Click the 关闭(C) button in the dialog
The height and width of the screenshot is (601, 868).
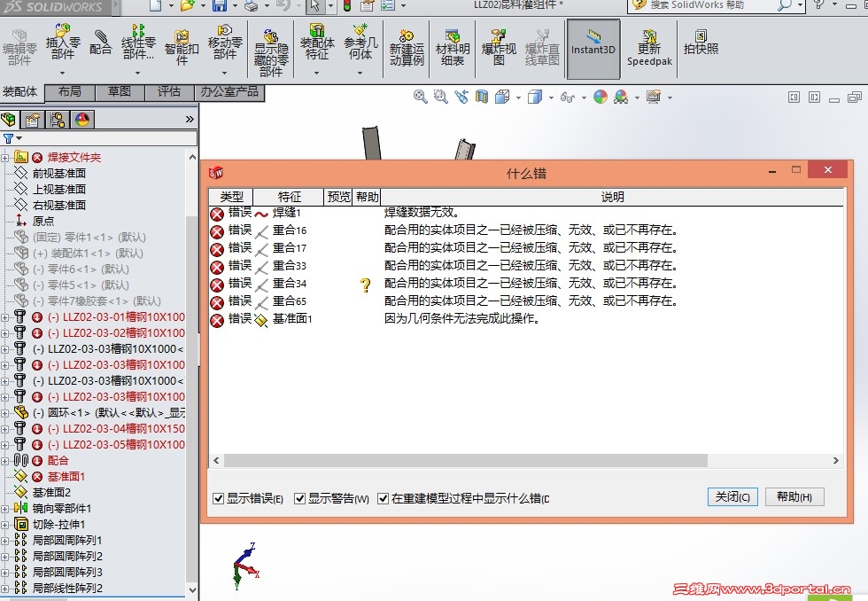tap(732, 497)
